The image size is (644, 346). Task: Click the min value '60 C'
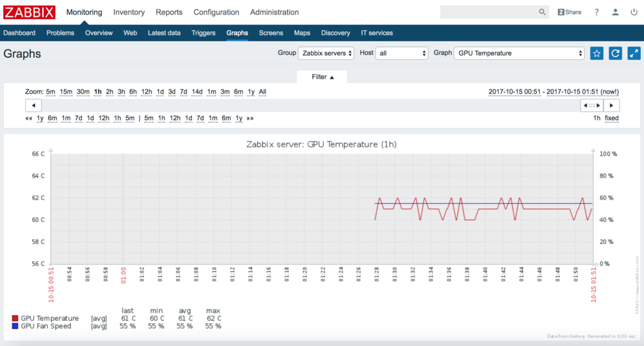[x=157, y=318]
